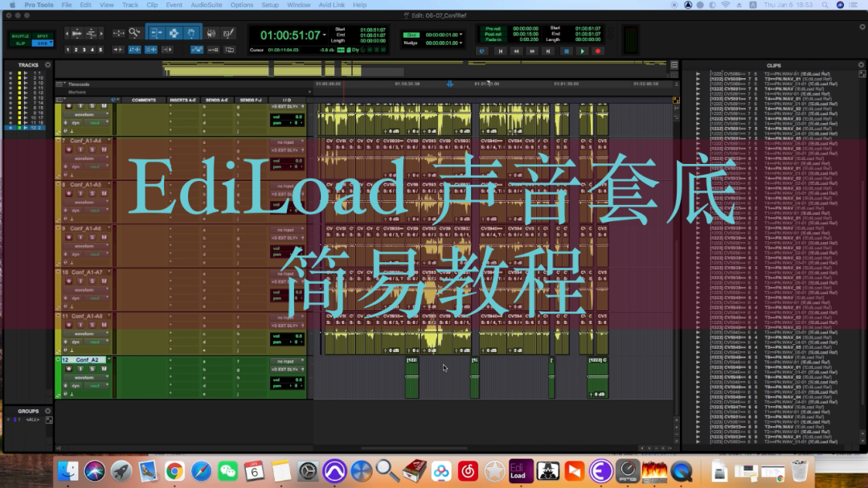Viewport: 868px width, 488px height.
Task: Activate Slip edit mode button
Action: pyautogui.click(x=21, y=43)
